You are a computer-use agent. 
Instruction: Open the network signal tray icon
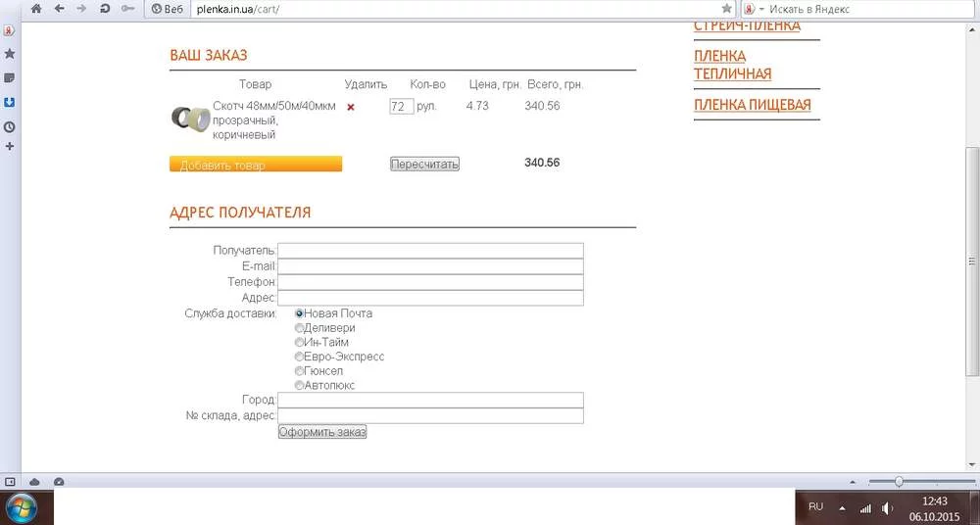click(865, 508)
